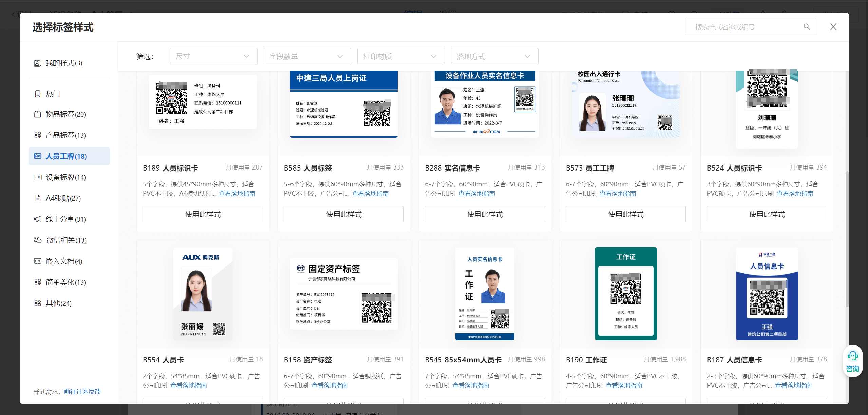The width and height of the screenshot is (868, 415).
Task: Open 查看落地指南 for B545
Action: pyautogui.click(x=471, y=386)
